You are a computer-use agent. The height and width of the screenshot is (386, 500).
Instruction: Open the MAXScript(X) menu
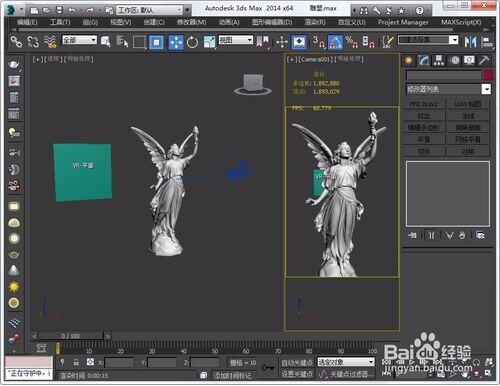[461, 22]
